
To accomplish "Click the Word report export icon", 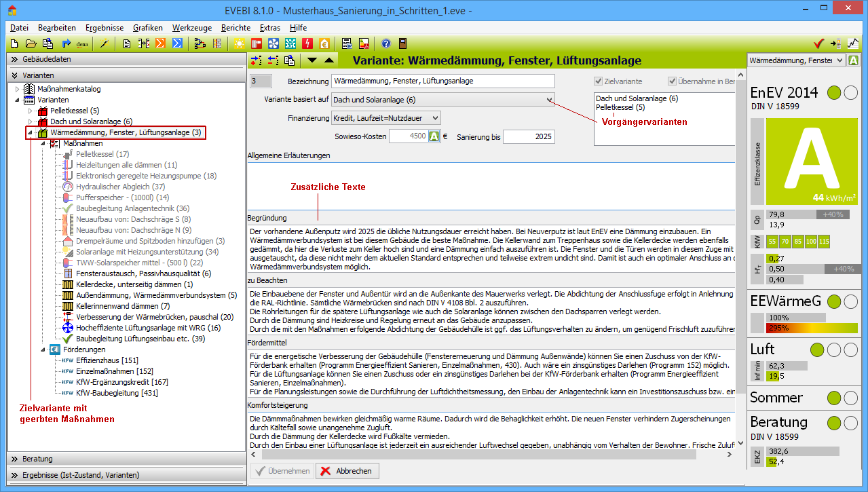I will pyautogui.click(x=347, y=43).
